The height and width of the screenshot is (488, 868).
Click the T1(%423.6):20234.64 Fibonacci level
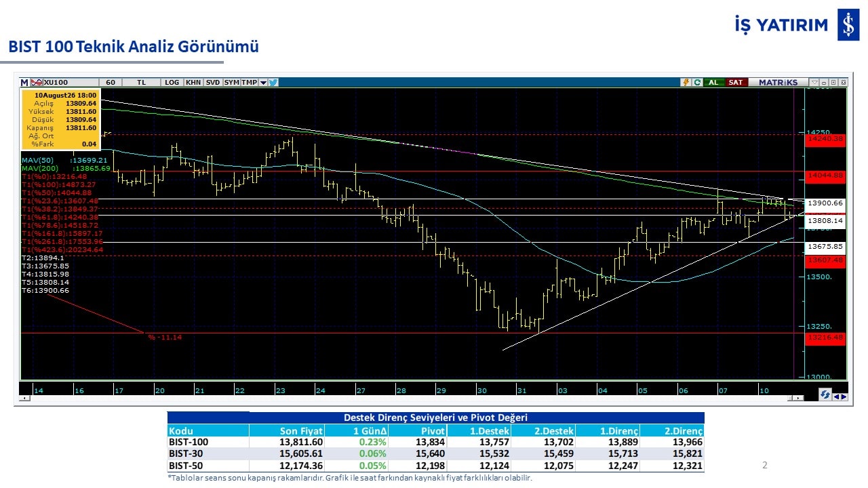coord(62,249)
